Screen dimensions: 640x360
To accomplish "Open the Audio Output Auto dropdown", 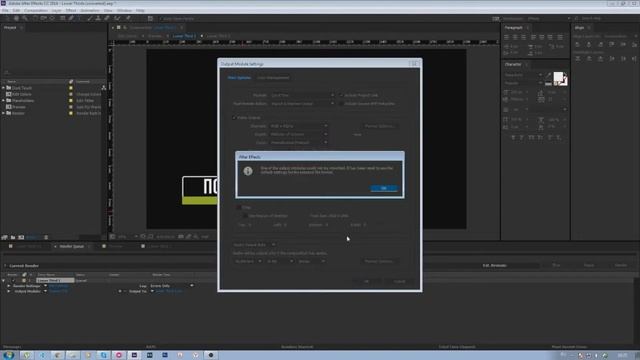I will point(254,244).
